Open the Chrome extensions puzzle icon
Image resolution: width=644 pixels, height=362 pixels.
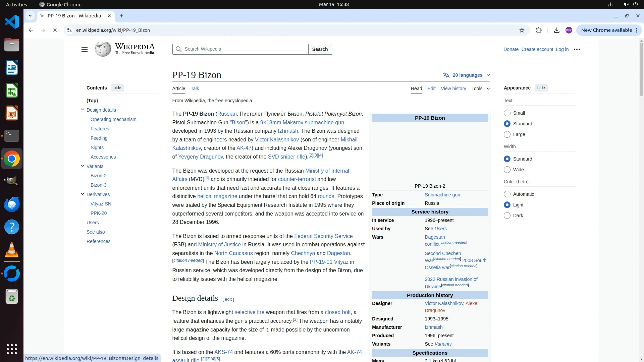point(539,30)
